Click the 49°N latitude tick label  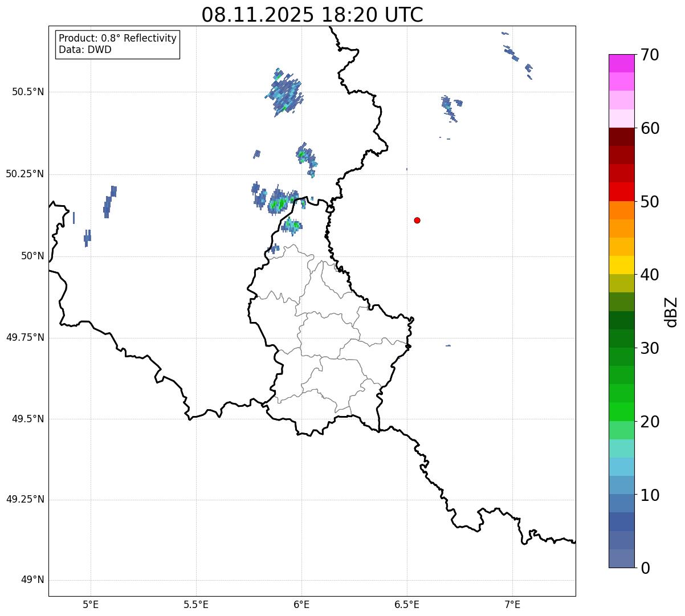point(32,580)
